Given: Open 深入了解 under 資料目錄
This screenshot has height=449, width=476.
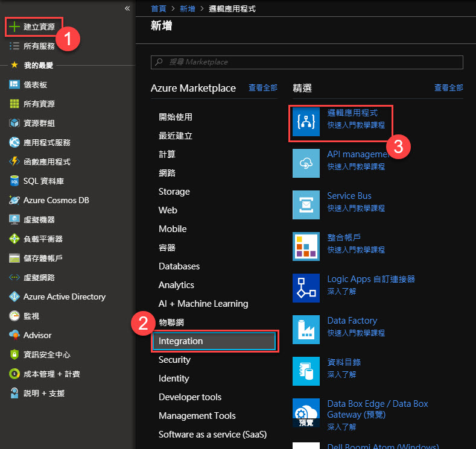Looking at the screenshot, I should click(341, 374).
